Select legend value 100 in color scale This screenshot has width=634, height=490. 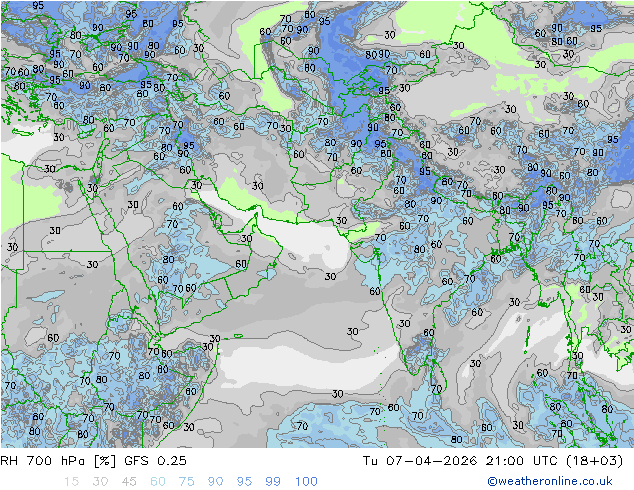point(306,482)
